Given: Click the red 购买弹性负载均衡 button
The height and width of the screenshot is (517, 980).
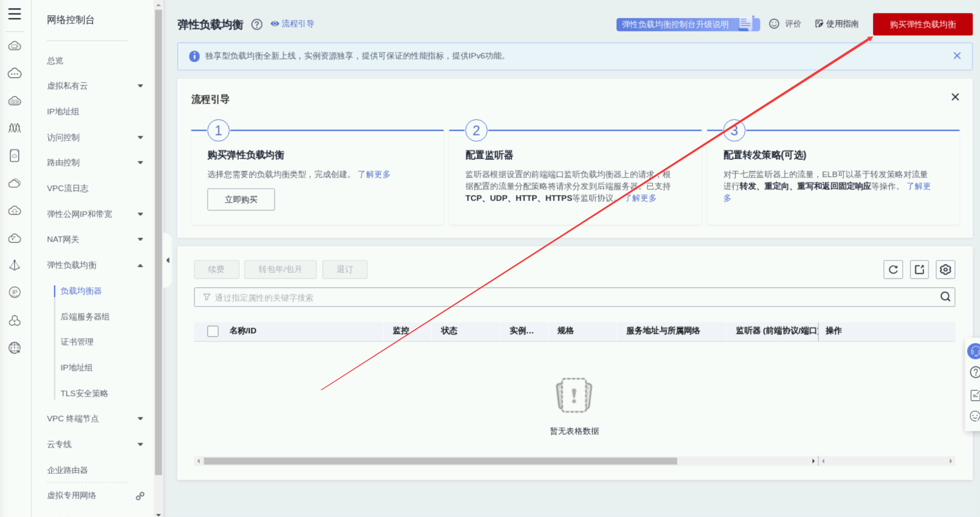Looking at the screenshot, I should tap(923, 24).
